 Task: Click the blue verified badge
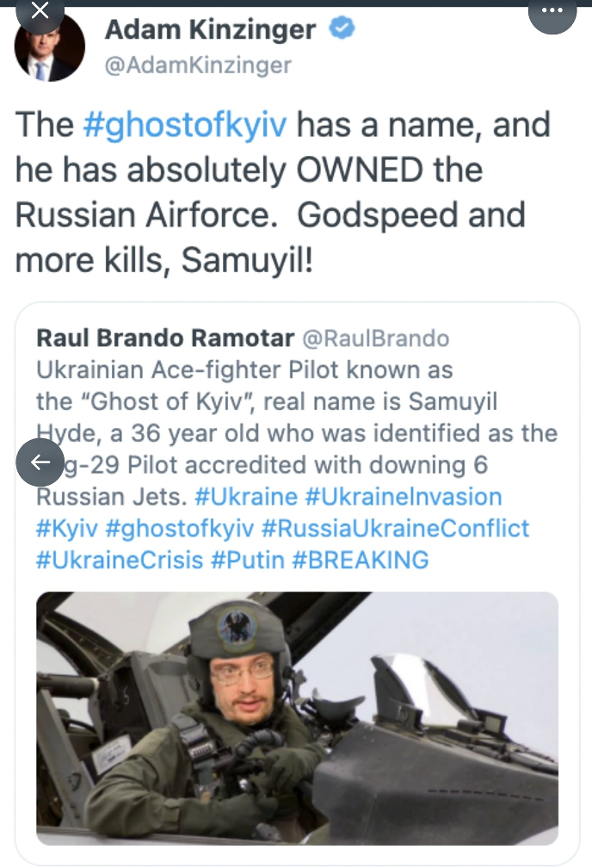pyautogui.click(x=343, y=28)
